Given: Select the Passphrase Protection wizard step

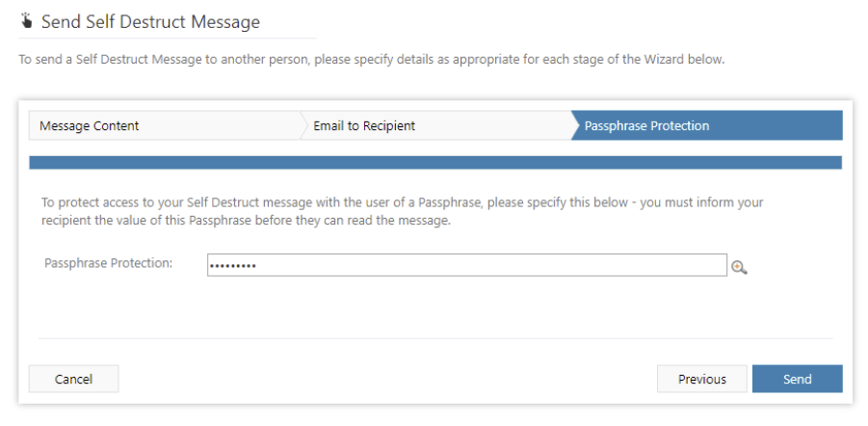Looking at the screenshot, I should [646, 126].
